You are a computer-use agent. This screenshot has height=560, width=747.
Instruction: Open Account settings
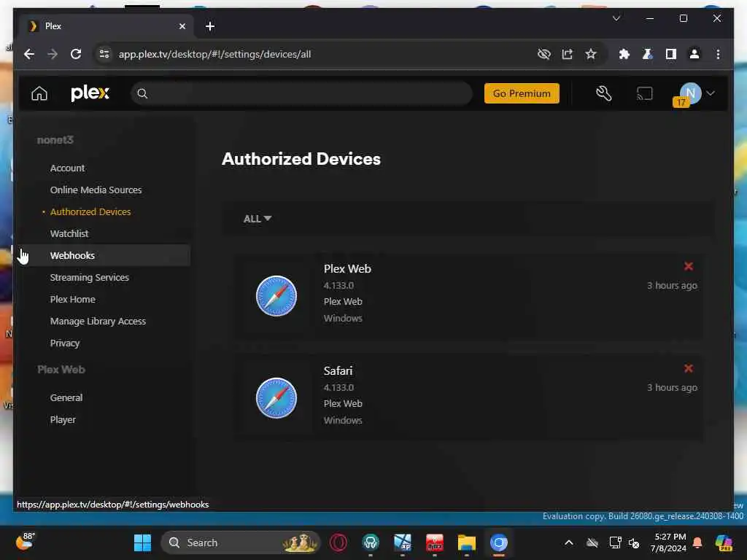[67, 168]
